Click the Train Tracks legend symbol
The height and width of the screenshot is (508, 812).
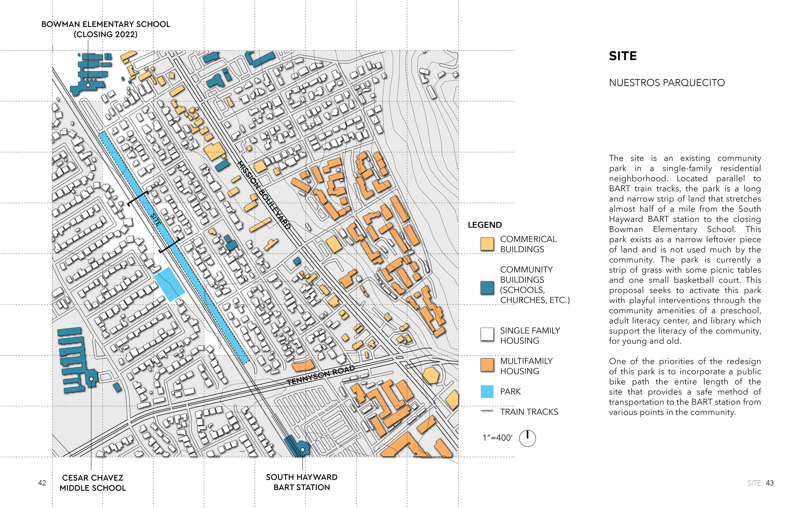pos(487,411)
